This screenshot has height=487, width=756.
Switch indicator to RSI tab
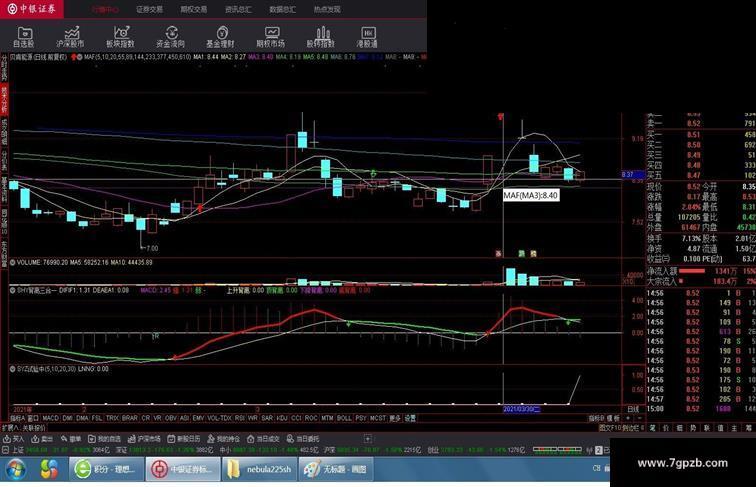pos(240,418)
